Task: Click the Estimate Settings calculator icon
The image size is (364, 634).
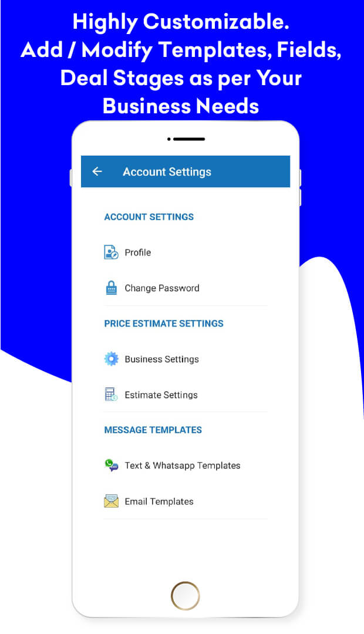Action: [111, 394]
